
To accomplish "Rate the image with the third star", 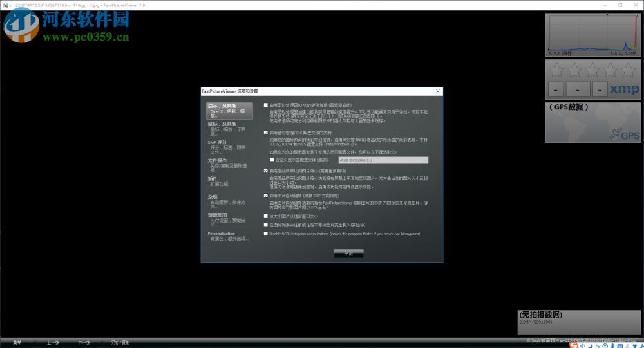I will coord(592,70).
